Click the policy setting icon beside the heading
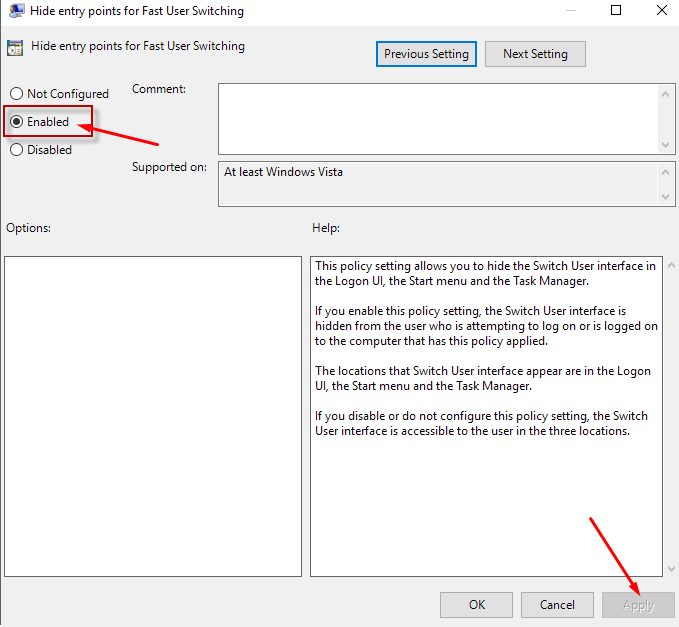The height and width of the screenshot is (627, 679). tap(15, 47)
